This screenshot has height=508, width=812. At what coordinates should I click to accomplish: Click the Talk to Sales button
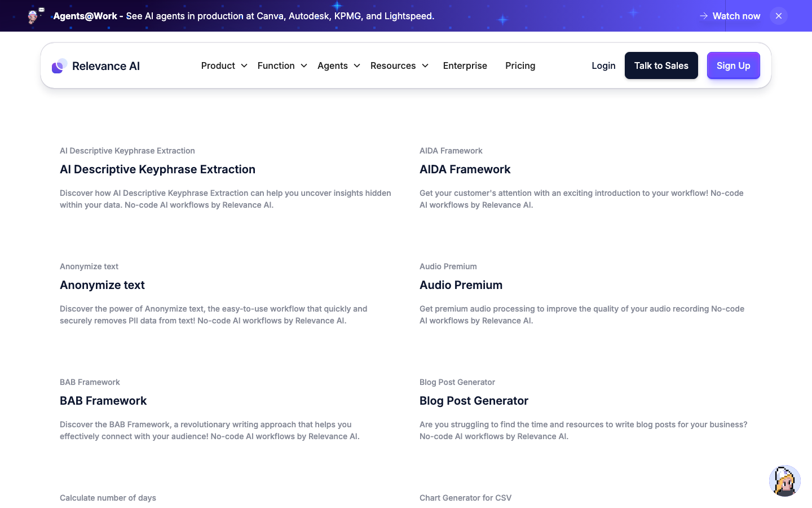661,65
